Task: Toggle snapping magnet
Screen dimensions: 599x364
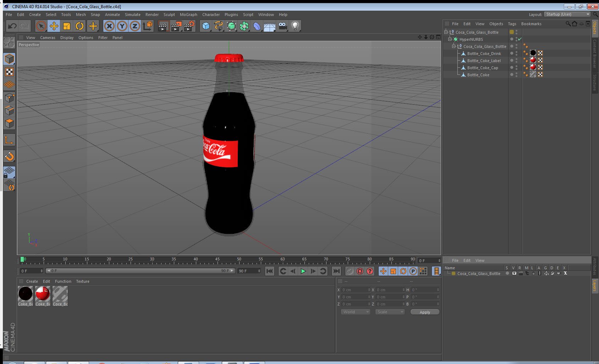Action: 10,156
